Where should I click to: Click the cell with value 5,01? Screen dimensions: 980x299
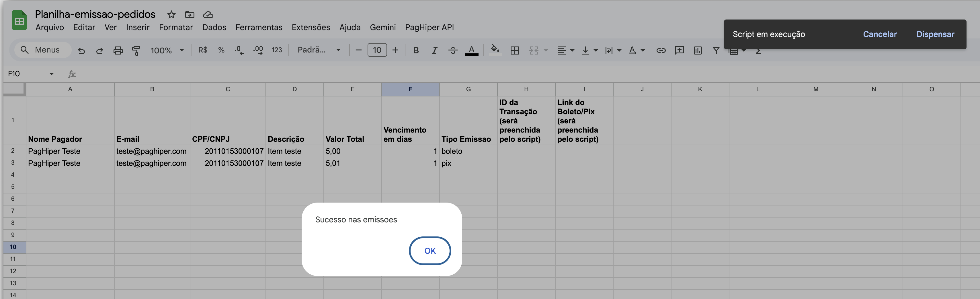click(x=352, y=163)
